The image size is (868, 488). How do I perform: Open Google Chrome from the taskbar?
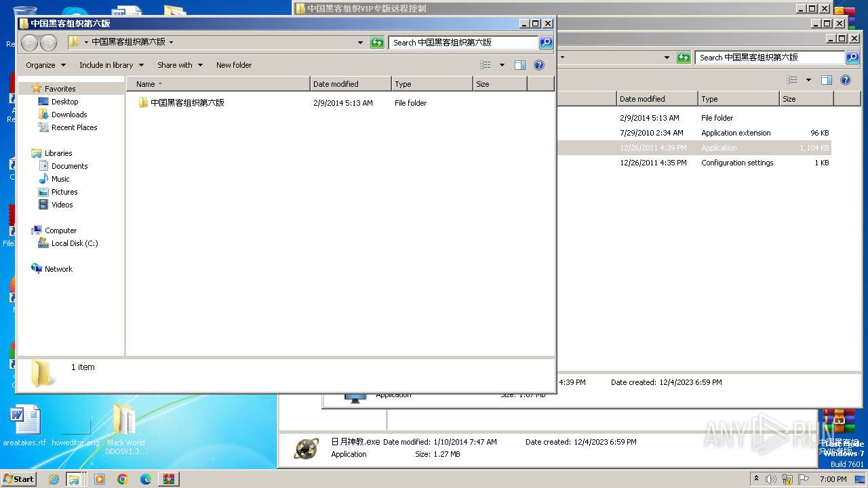click(x=123, y=479)
